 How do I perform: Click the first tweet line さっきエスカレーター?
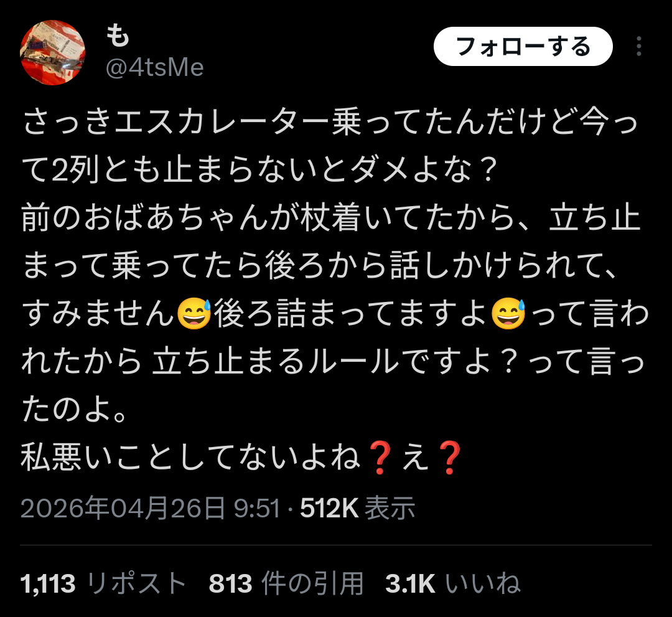point(330,122)
